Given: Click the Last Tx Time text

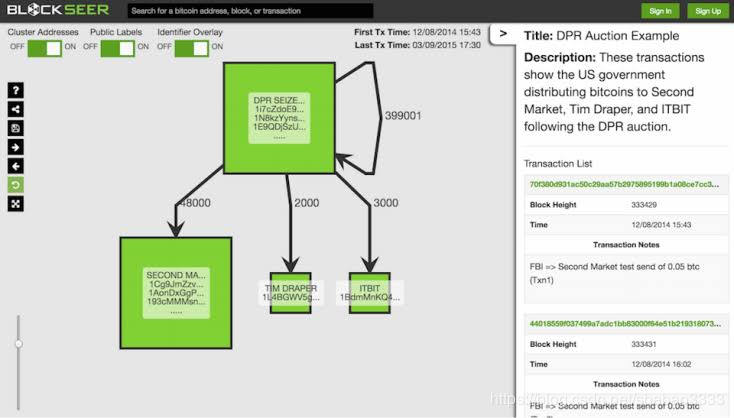Looking at the screenshot, I should point(418,45).
